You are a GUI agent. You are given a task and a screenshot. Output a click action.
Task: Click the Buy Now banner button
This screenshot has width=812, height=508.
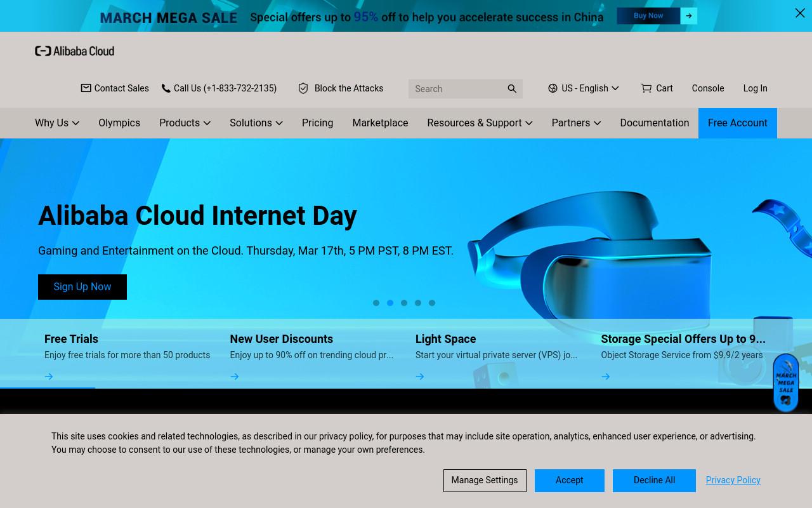pos(648,16)
